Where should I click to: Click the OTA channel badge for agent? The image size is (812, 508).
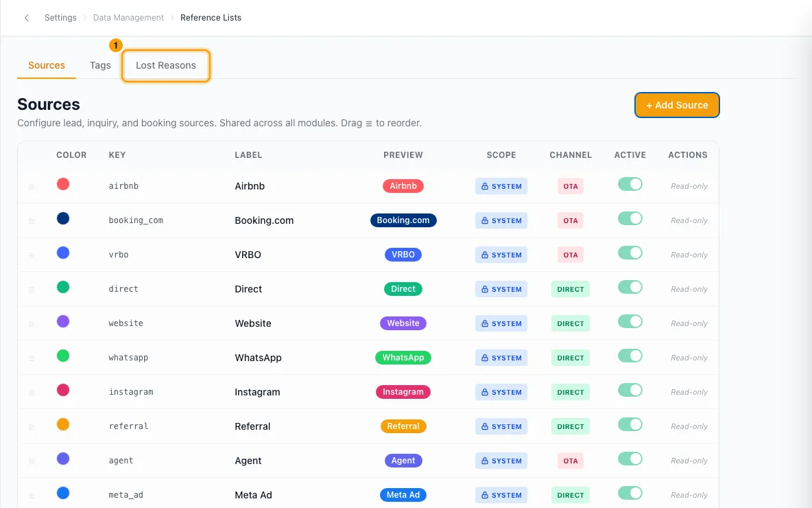[x=570, y=461]
